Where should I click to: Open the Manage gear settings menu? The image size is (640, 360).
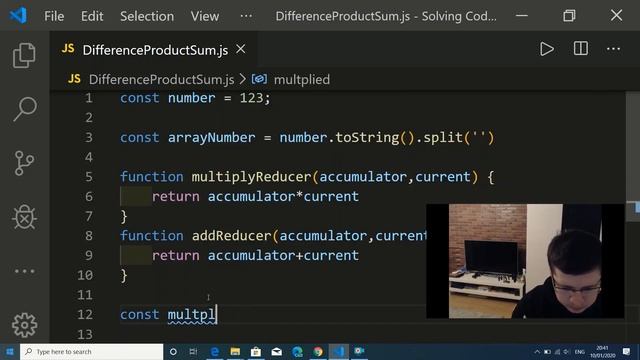[24, 324]
